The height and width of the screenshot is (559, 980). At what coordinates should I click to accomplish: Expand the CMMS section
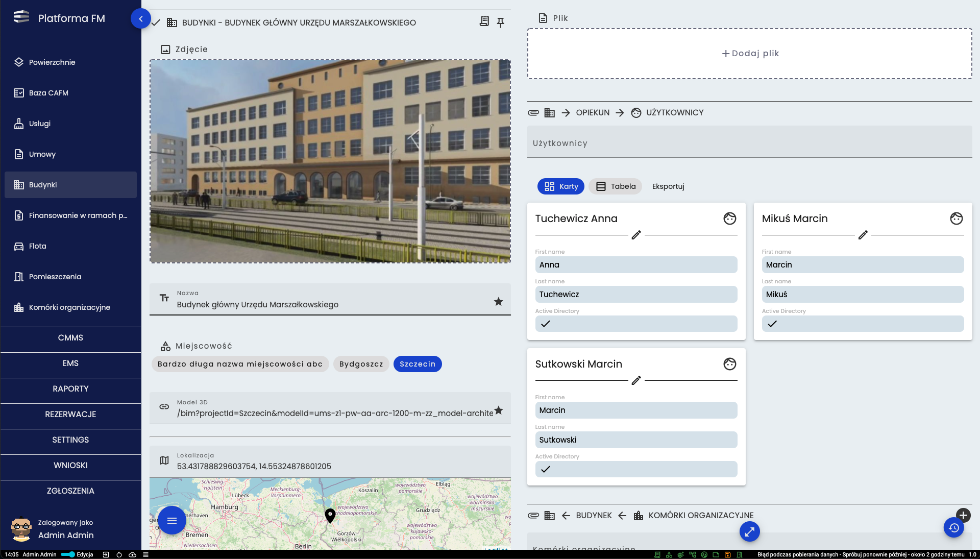click(x=70, y=338)
